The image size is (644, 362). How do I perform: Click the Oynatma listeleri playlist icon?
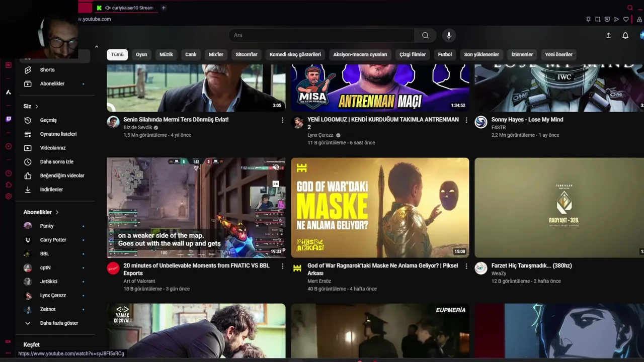tap(28, 134)
